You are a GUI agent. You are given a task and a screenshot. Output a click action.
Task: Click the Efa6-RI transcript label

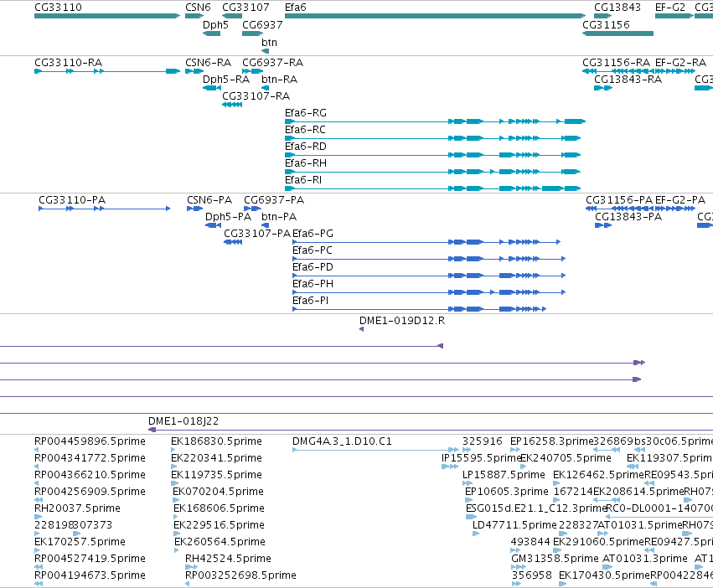[302, 179]
